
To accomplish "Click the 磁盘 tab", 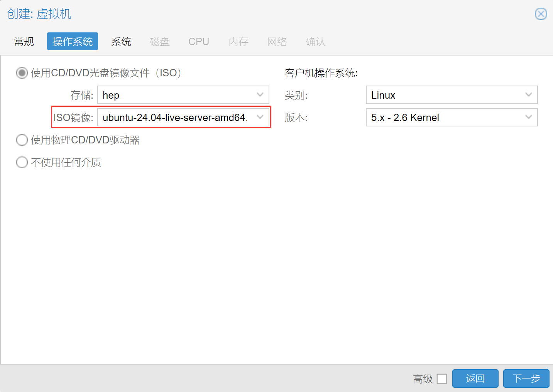I will 160,42.
